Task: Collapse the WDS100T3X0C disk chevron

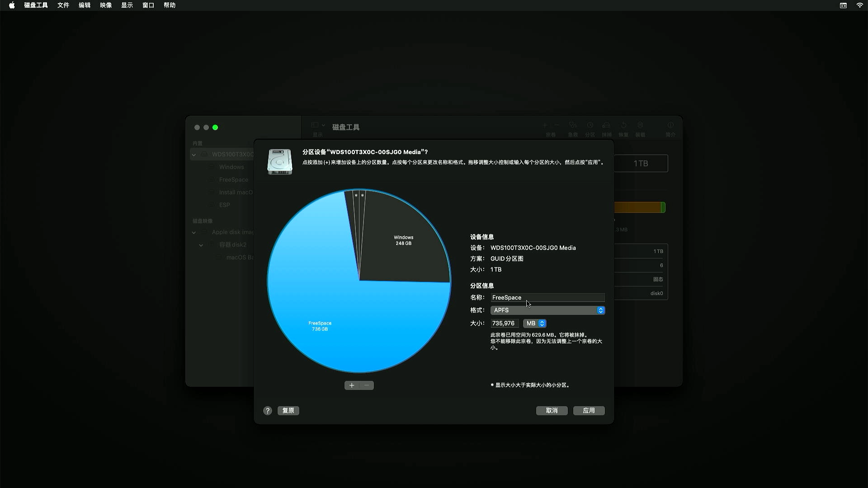Action: click(194, 155)
